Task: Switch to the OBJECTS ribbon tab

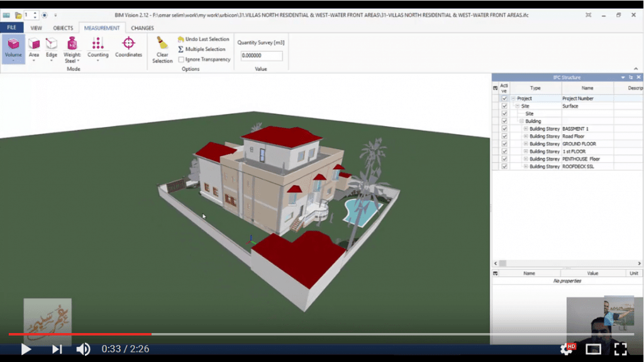Action: pos(63,28)
